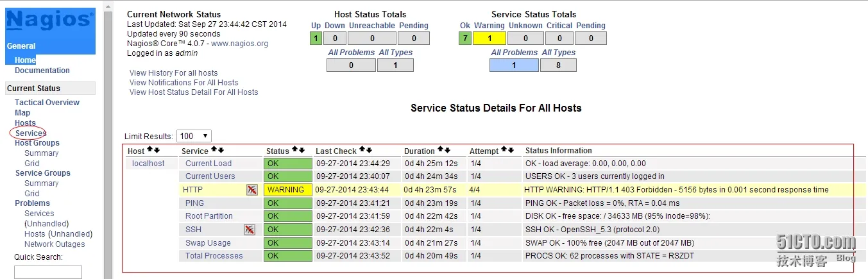Viewport: 868px width, 279px height.
Task: Go to Services in the sidebar
Action: pyautogui.click(x=31, y=133)
